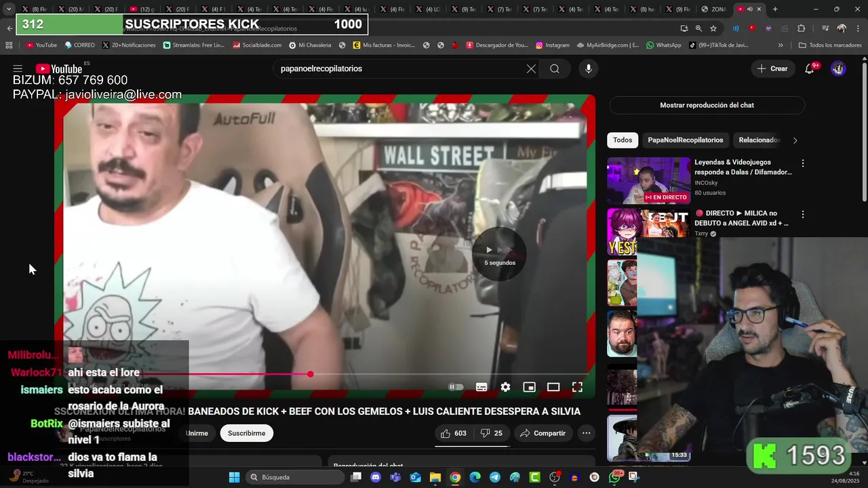Image resolution: width=868 pixels, height=488 pixels.
Task: Bookmark this page with the star icon
Action: click(713, 28)
